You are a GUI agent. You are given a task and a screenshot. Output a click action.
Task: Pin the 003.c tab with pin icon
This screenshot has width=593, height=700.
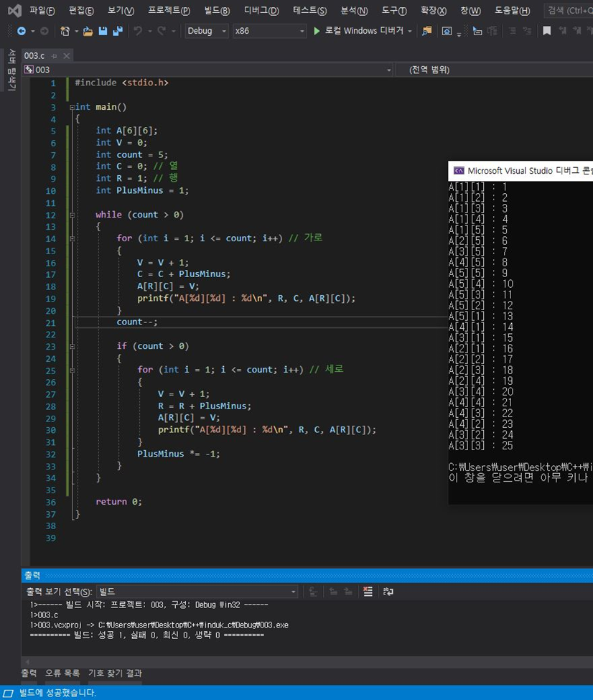click(55, 56)
